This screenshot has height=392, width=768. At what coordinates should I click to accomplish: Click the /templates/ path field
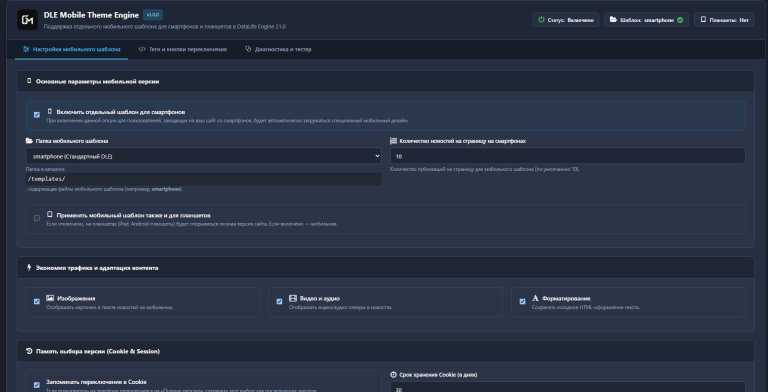(x=203, y=179)
